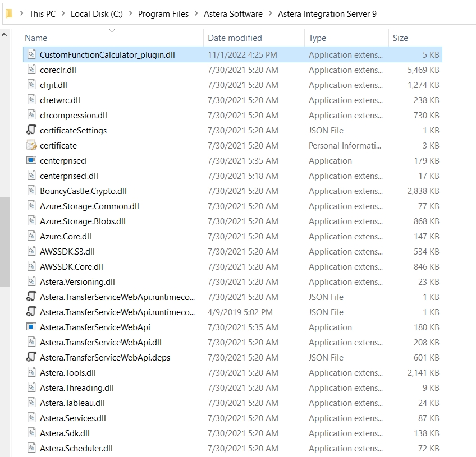Expand the chevron after Local Disk (C:)
This screenshot has width=476, height=457.
tap(131, 13)
